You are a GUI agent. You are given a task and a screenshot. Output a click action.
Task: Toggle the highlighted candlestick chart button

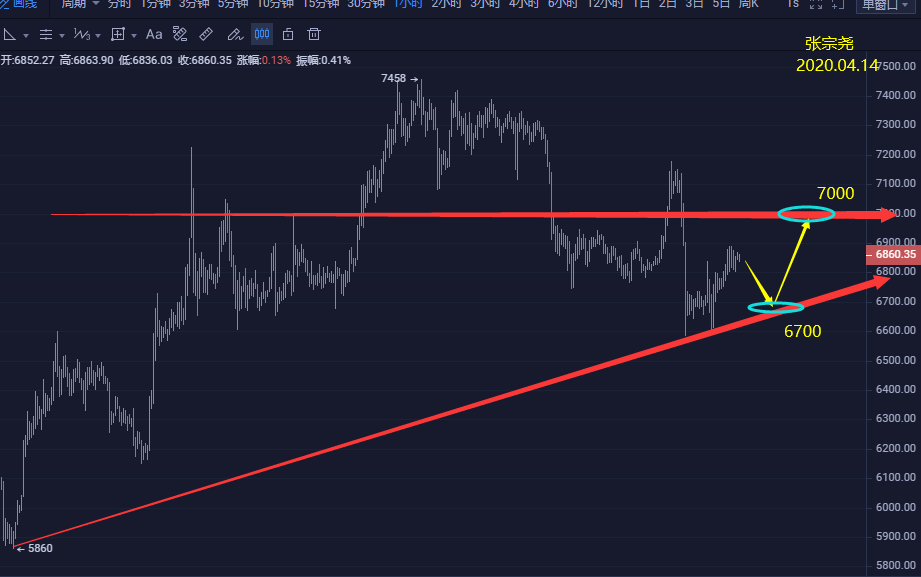pyautogui.click(x=262, y=34)
